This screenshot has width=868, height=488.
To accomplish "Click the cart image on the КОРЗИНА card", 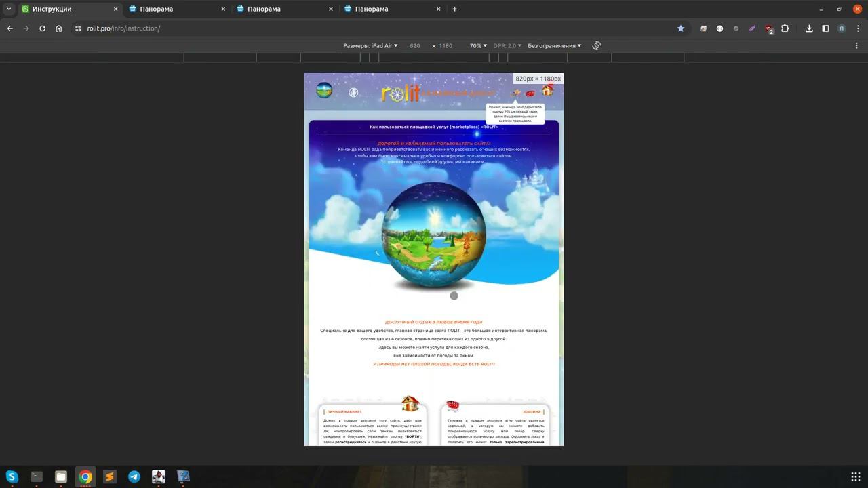I will 452,405.
